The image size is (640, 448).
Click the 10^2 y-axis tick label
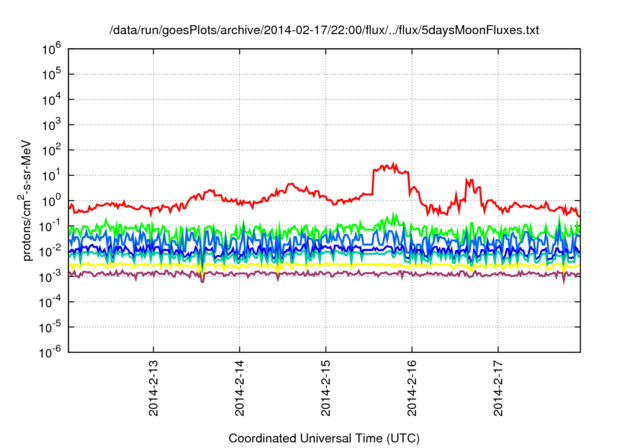tap(51, 151)
